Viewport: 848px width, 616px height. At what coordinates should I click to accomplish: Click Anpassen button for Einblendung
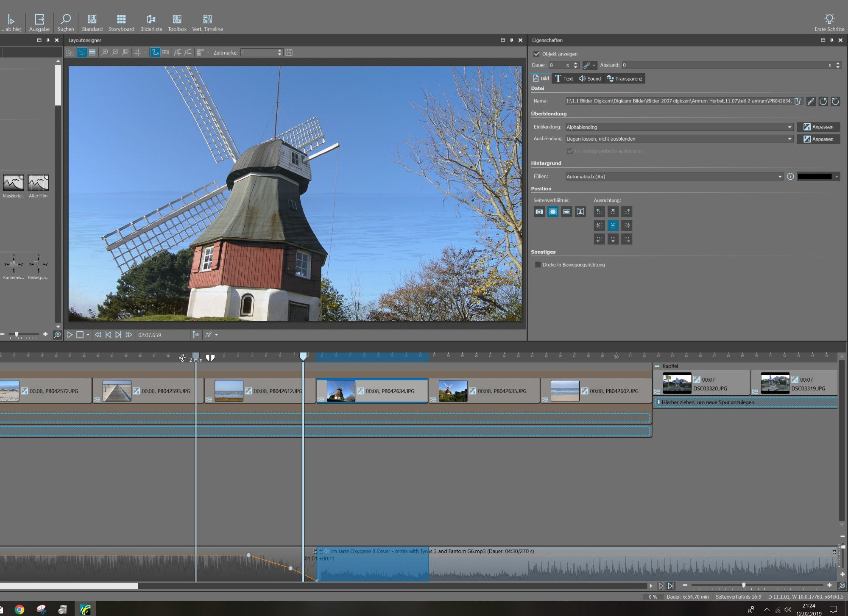point(818,127)
